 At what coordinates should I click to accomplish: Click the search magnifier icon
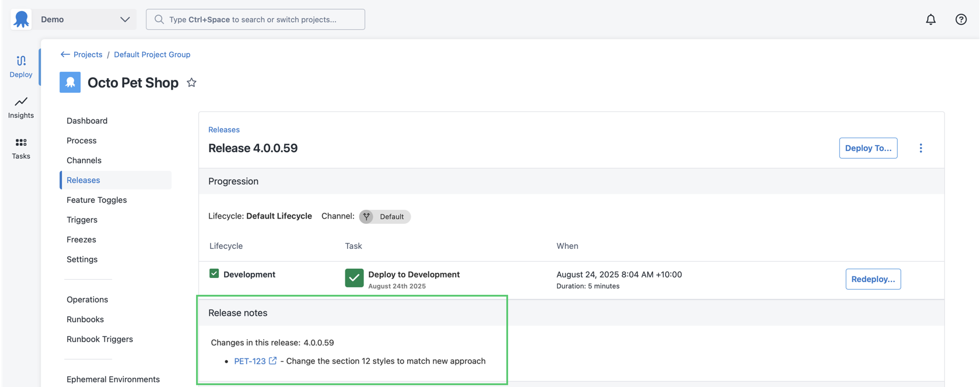coord(159,19)
